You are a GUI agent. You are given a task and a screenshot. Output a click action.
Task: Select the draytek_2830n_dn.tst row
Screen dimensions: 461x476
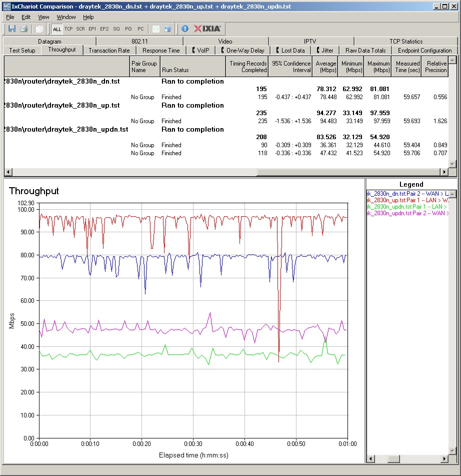226,82
